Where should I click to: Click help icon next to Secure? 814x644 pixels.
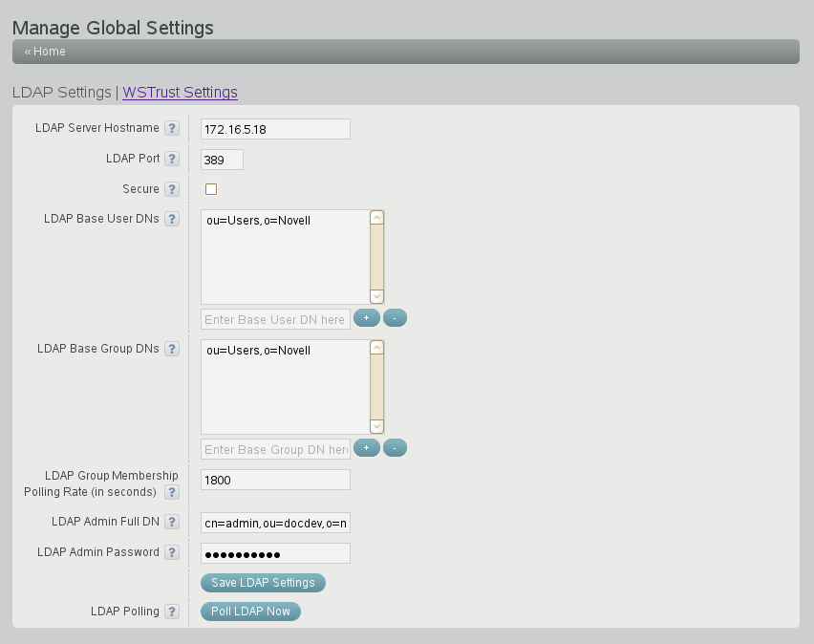[172, 189]
